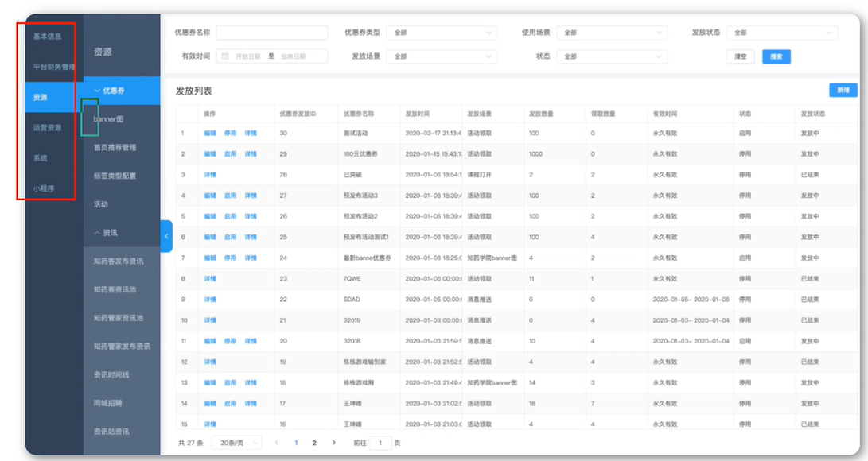
Task: Open 首页推荐管理 in the resource menu
Action: point(115,147)
